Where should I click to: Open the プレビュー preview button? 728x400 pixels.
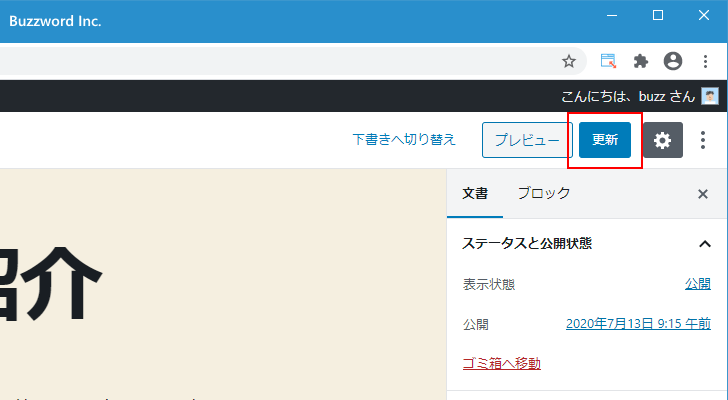[527, 140]
